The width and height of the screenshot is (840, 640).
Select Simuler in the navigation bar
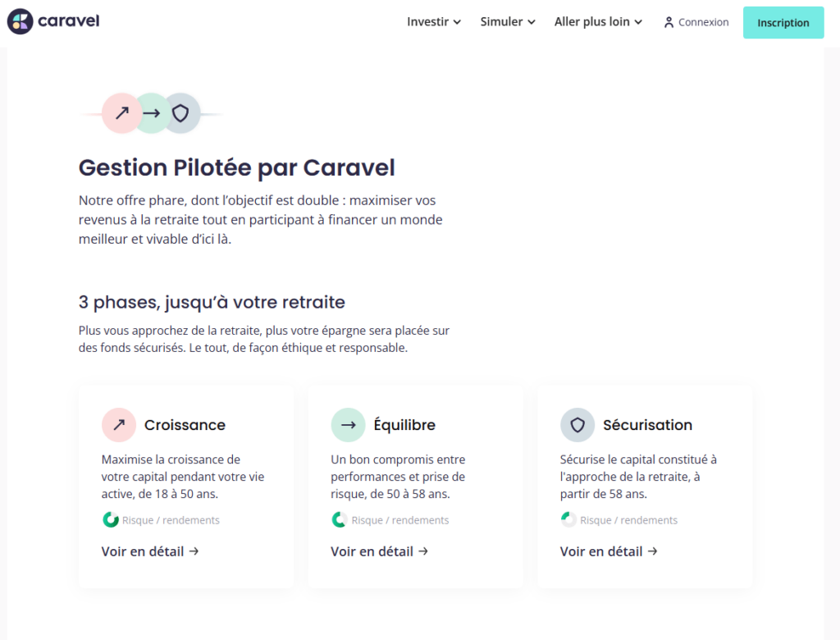coord(502,22)
